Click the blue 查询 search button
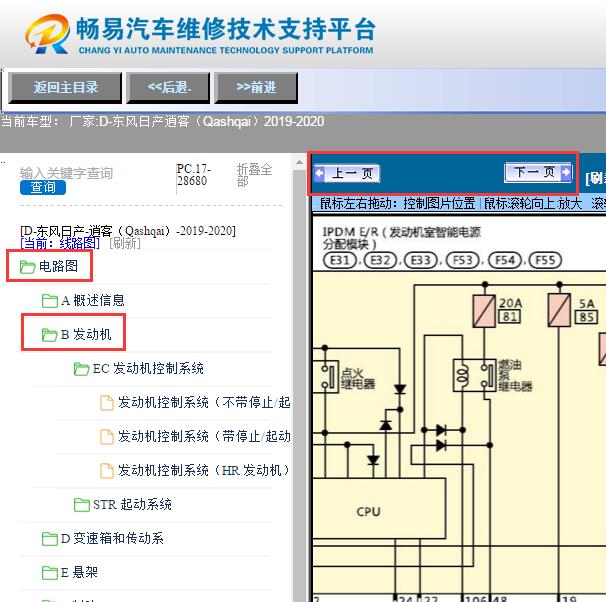The width and height of the screenshot is (606, 602). pyautogui.click(x=43, y=187)
